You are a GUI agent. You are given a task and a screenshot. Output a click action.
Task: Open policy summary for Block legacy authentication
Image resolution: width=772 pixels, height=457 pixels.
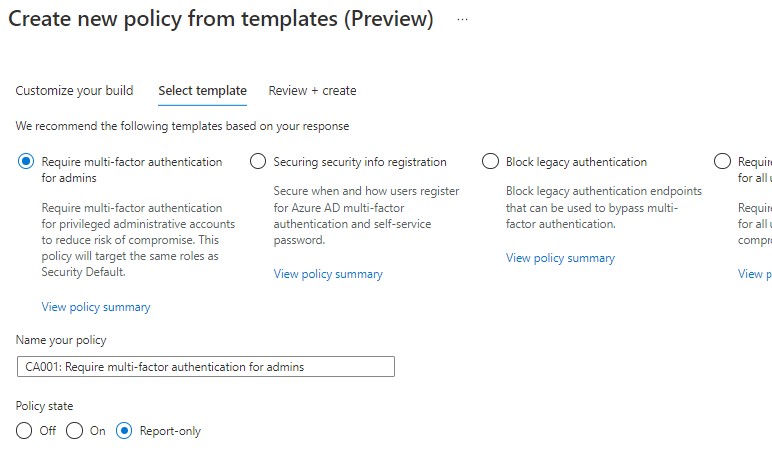pyautogui.click(x=560, y=258)
